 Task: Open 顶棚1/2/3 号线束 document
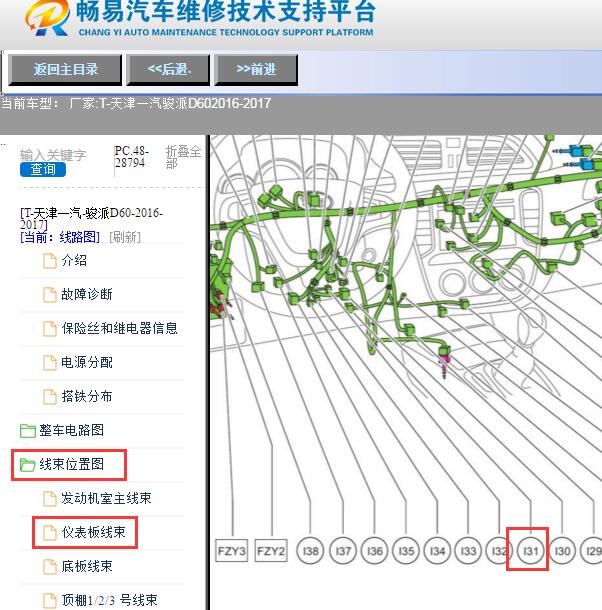pyautogui.click(x=109, y=600)
